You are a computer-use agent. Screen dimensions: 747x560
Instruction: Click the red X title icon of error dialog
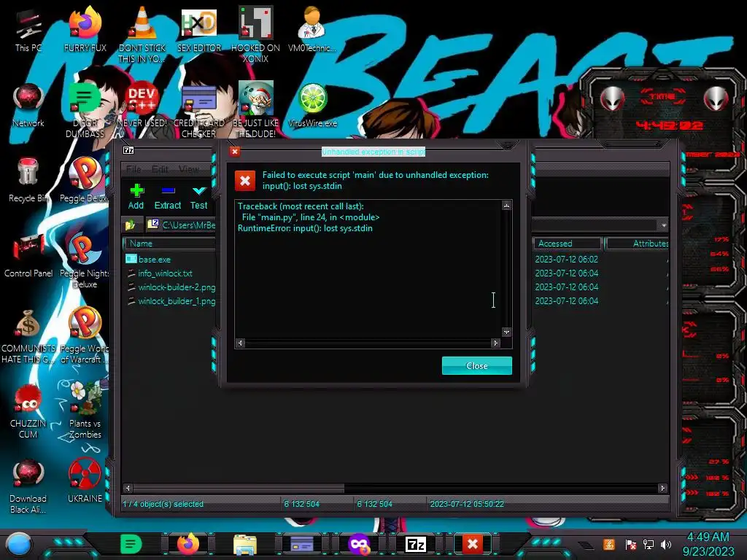[x=234, y=152]
